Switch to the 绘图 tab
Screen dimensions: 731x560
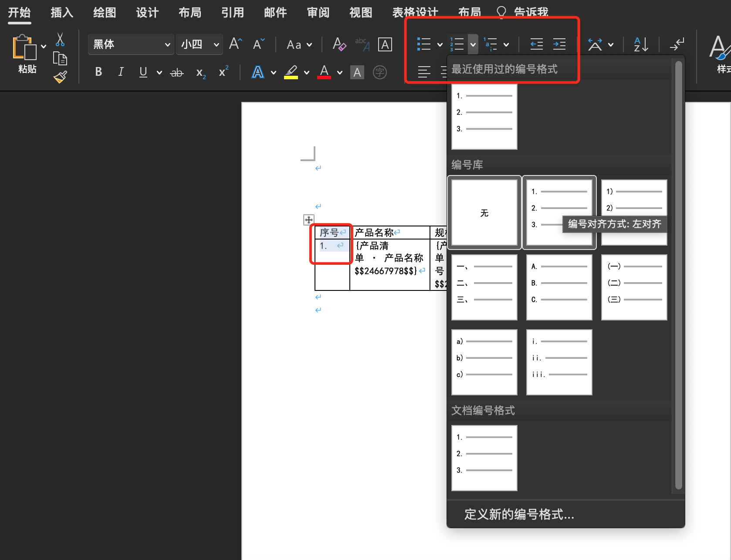(x=105, y=13)
